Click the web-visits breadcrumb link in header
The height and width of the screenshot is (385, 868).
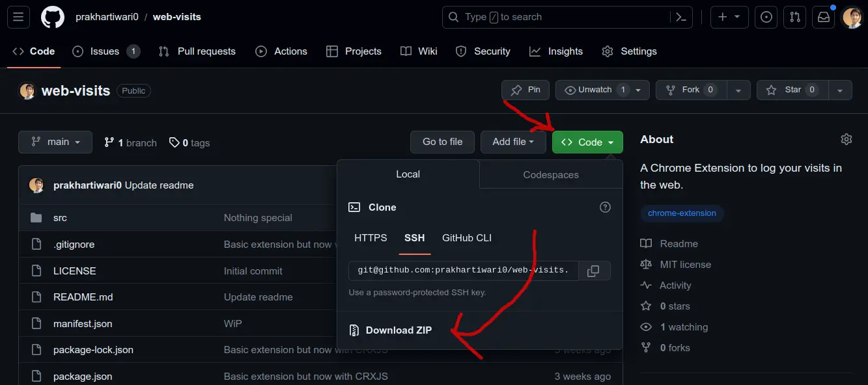[177, 17]
